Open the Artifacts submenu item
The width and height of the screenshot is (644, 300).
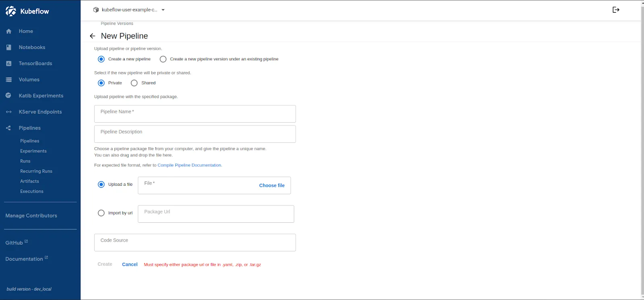pos(30,181)
